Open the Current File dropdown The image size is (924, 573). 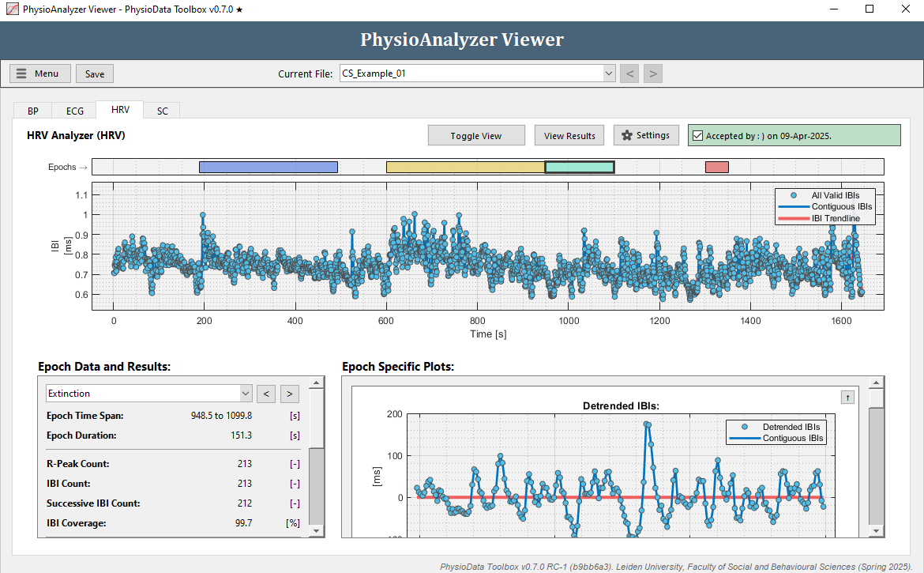point(477,74)
